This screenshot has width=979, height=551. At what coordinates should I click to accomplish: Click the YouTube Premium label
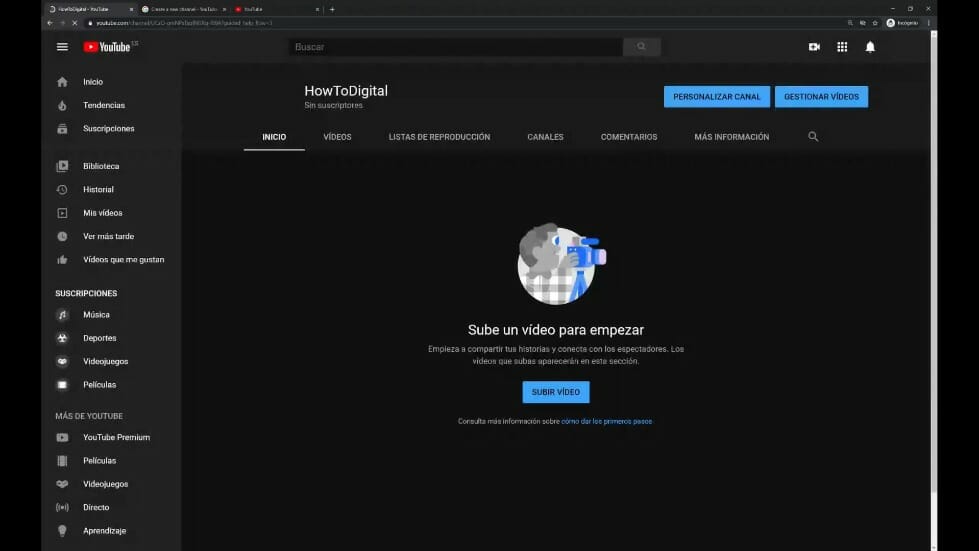116,437
